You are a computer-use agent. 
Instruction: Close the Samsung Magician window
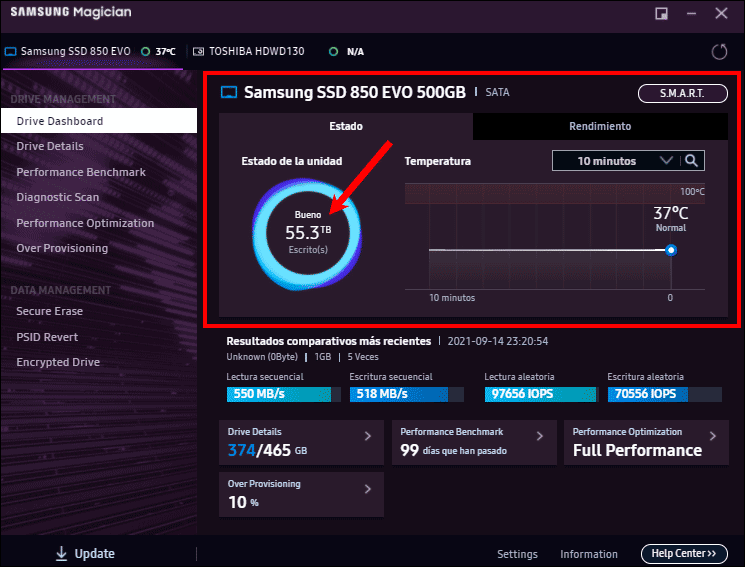[x=721, y=13]
